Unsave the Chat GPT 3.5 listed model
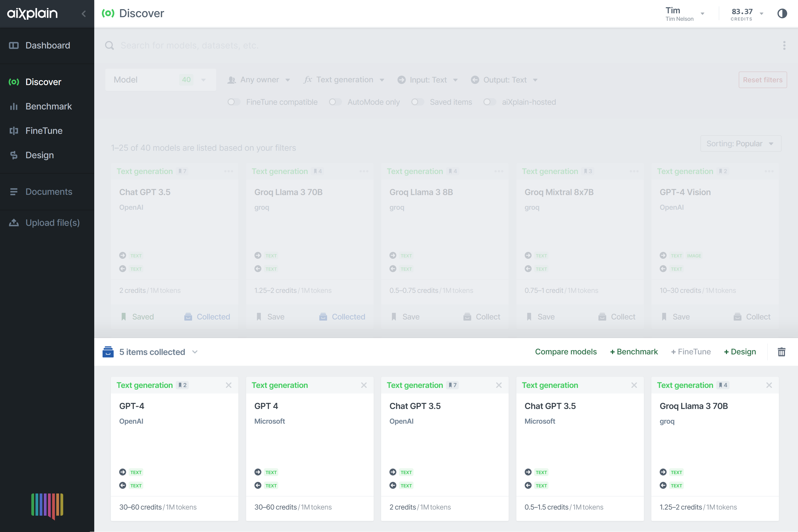Viewport: 798px width, 532px height. point(137,316)
